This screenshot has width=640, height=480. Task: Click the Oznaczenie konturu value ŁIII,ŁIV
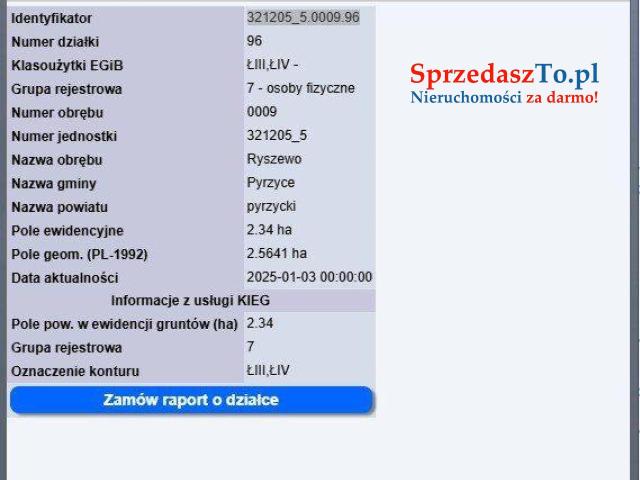tap(268, 370)
